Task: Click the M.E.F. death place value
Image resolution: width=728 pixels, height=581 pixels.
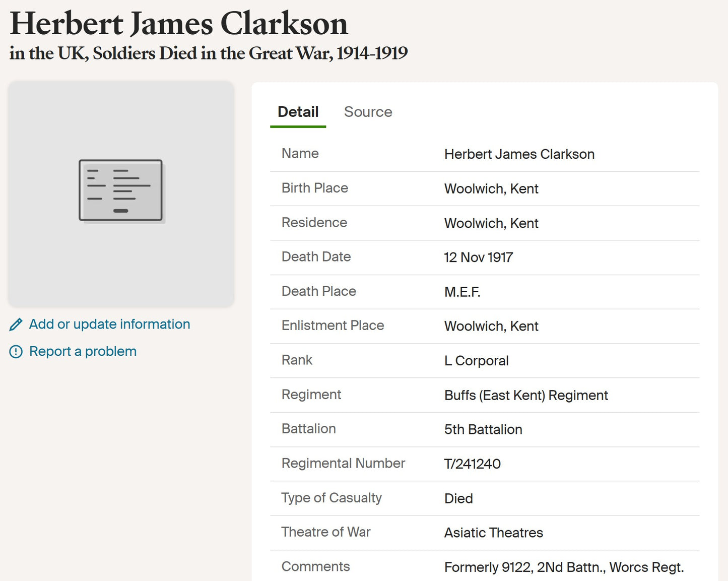Action: click(462, 292)
